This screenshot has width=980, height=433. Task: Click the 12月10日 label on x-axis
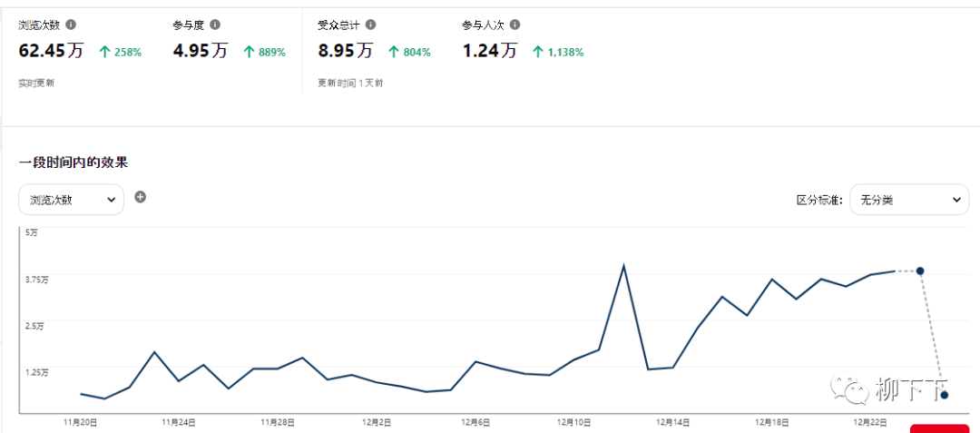[x=574, y=422]
